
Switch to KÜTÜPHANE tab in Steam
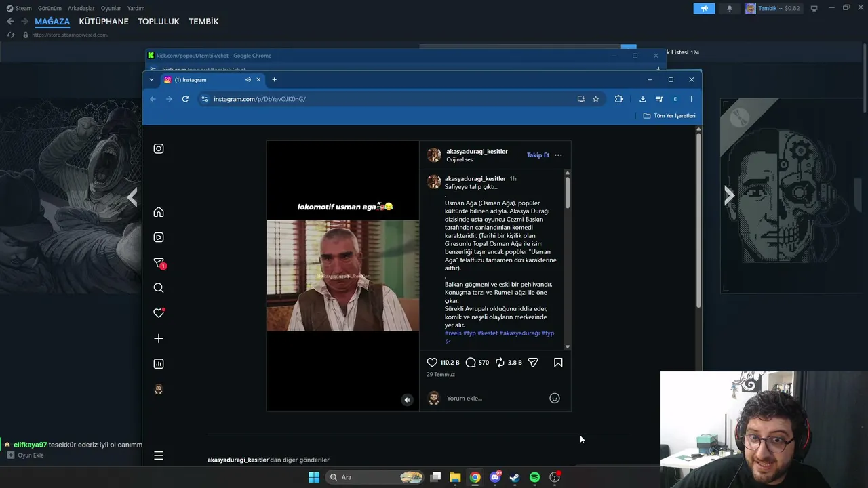104,22
